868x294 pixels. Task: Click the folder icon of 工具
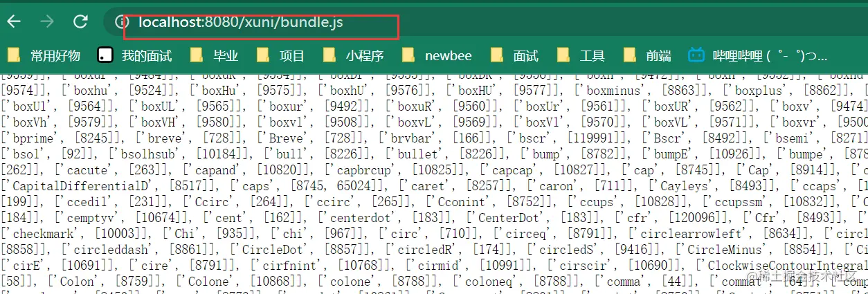pos(563,55)
